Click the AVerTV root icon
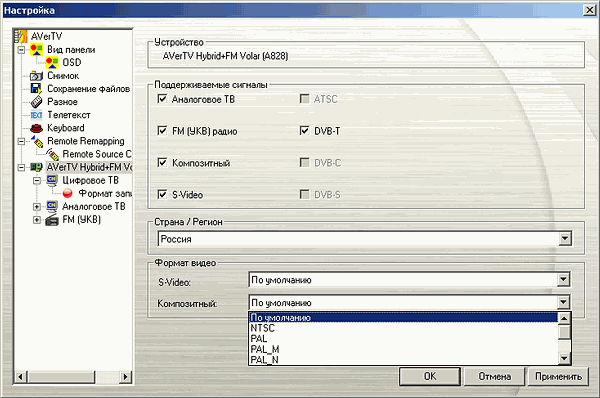 coord(21,36)
